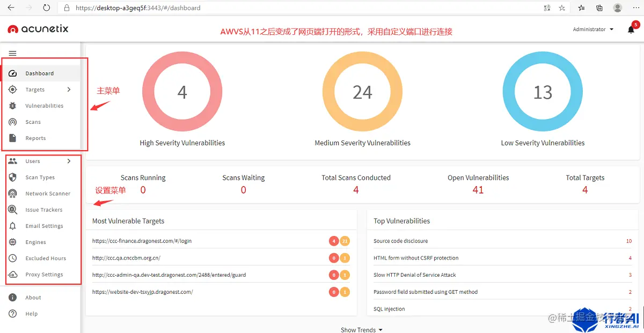Click the Proxy Settings cloud icon
The width and height of the screenshot is (644, 333).
pyautogui.click(x=13, y=274)
